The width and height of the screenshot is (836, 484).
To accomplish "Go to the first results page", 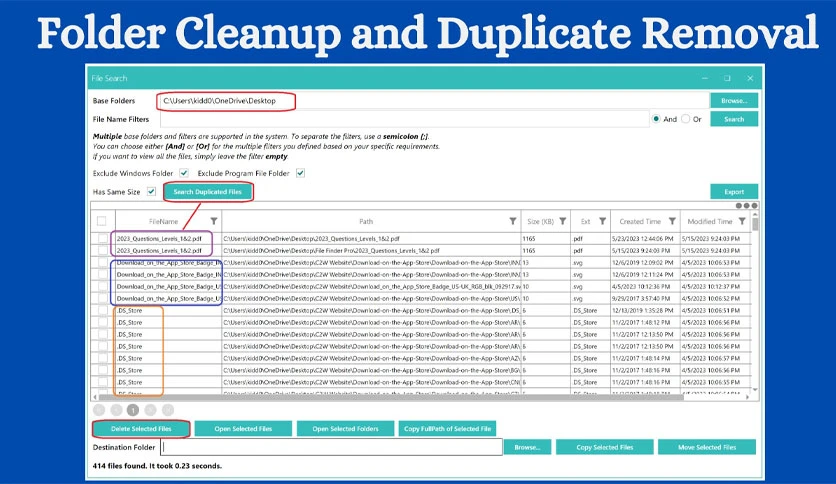I will click(99, 410).
